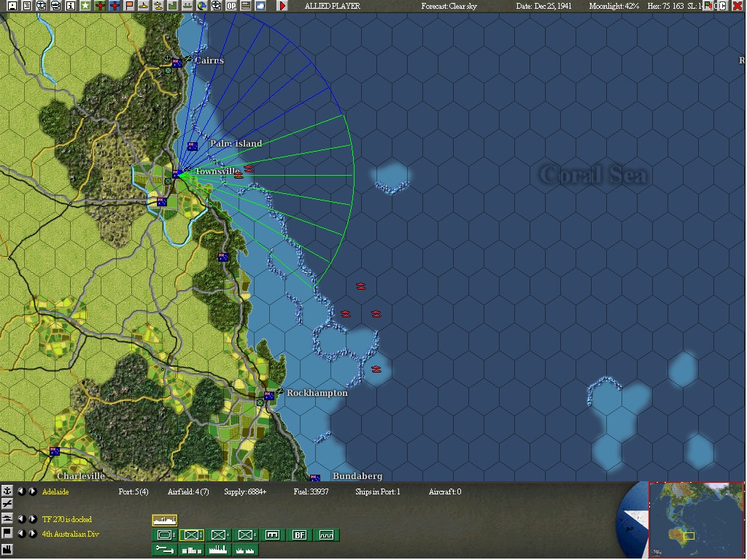Click the single yellow ship toolbar icon
This screenshot has width=747, height=560.
(144, 6)
